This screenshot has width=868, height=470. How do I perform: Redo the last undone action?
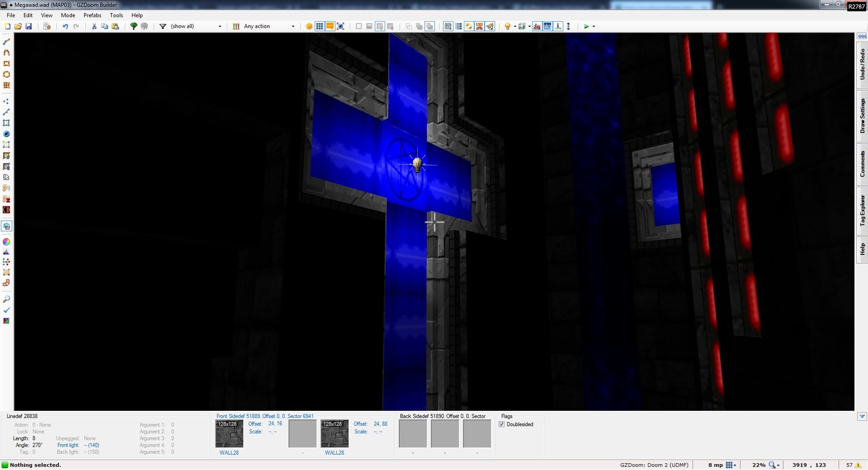76,26
